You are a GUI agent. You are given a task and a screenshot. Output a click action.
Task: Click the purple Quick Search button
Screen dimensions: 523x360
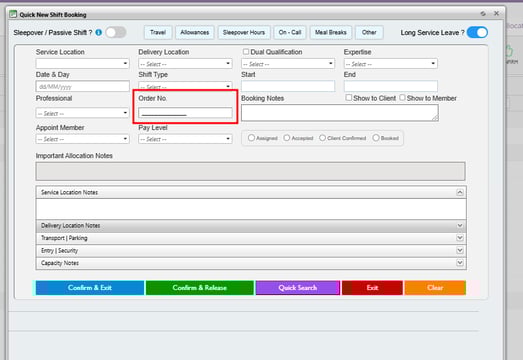(298, 288)
